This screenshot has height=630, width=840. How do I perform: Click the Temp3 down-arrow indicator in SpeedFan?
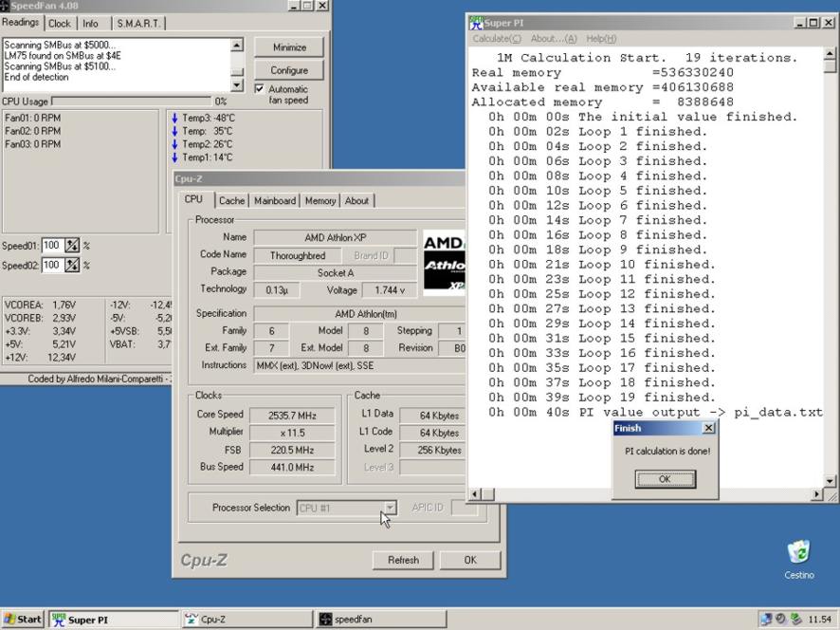(x=174, y=118)
